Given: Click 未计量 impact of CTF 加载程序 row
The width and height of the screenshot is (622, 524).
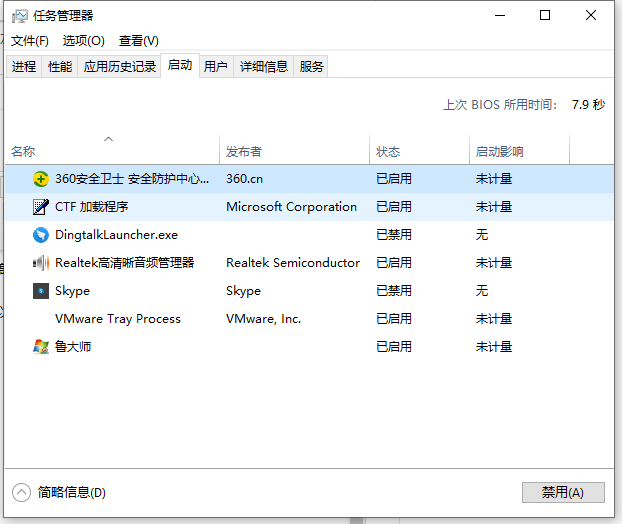Looking at the screenshot, I should point(494,207).
